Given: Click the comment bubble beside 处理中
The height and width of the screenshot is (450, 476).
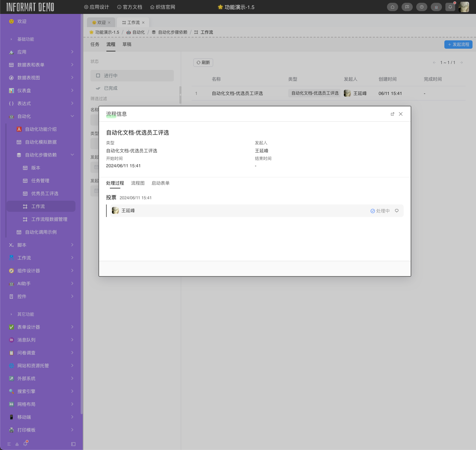Looking at the screenshot, I should click(x=396, y=211).
